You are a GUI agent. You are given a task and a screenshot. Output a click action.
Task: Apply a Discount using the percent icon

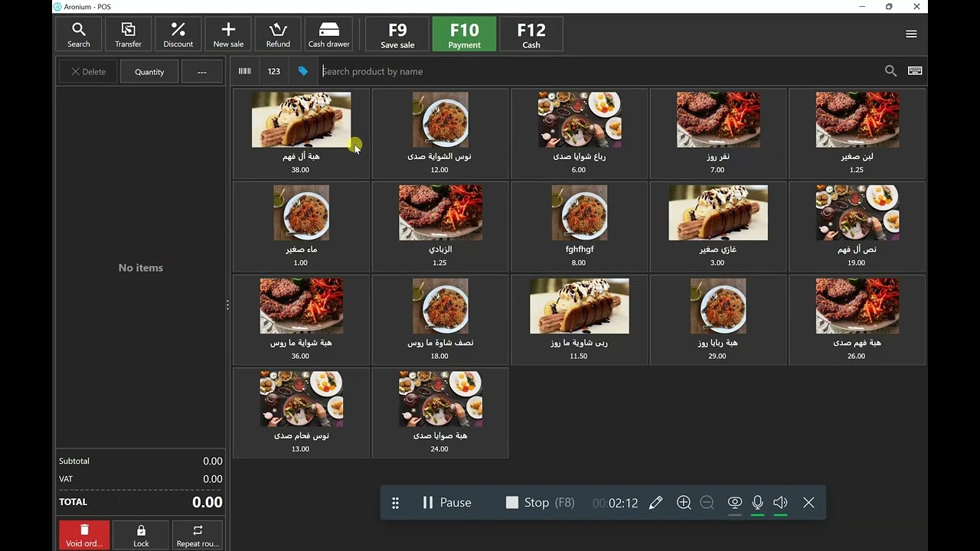178,34
